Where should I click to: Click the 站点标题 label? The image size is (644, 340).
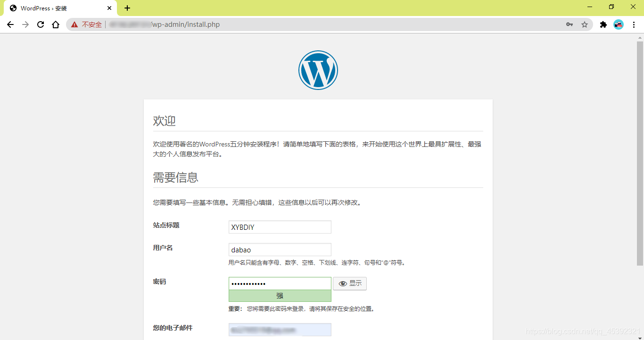click(x=166, y=225)
